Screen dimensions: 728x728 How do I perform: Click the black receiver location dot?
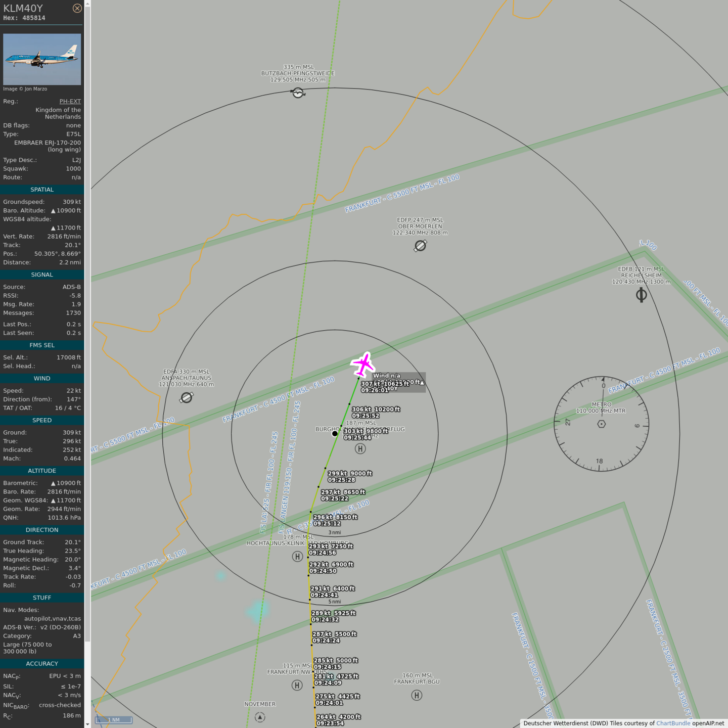click(335, 433)
